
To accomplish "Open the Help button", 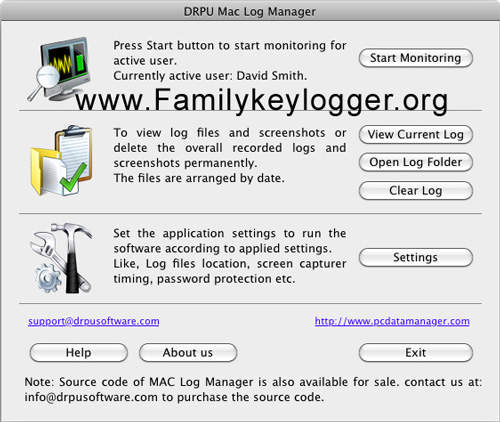I will pos(79,353).
